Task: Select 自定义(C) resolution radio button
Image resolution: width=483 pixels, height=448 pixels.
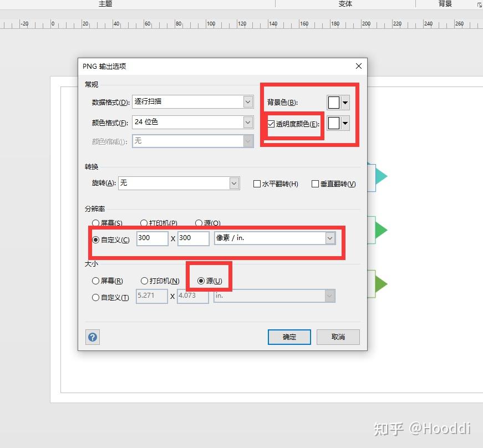Action: coord(95,240)
